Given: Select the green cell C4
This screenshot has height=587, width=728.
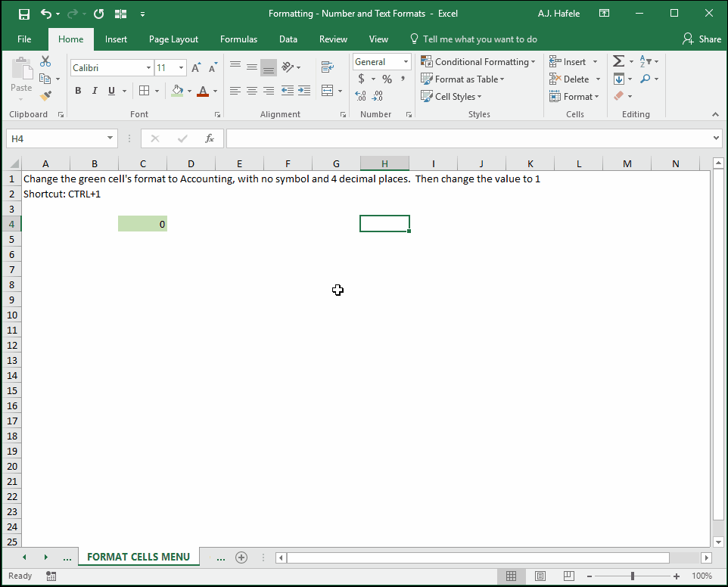Looking at the screenshot, I should (x=142, y=224).
